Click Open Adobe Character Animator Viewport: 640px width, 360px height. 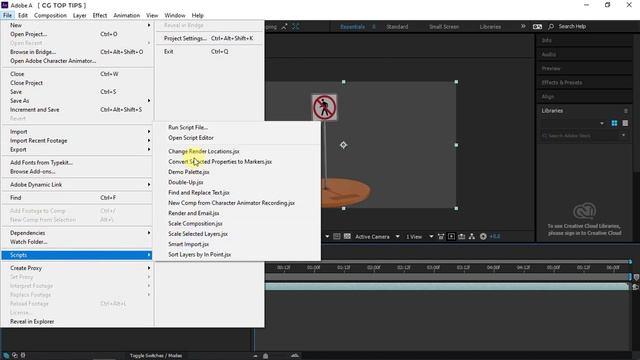pyautogui.click(x=77, y=61)
